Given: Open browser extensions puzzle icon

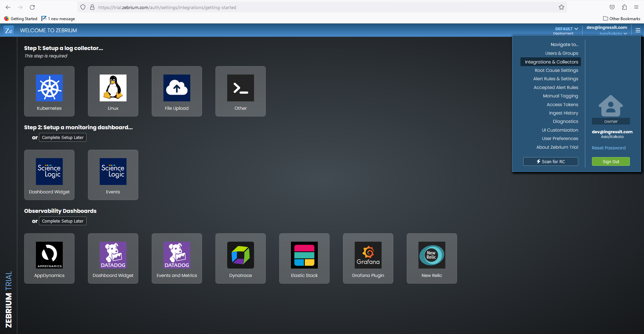Looking at the screenshot, I should 624,7.
